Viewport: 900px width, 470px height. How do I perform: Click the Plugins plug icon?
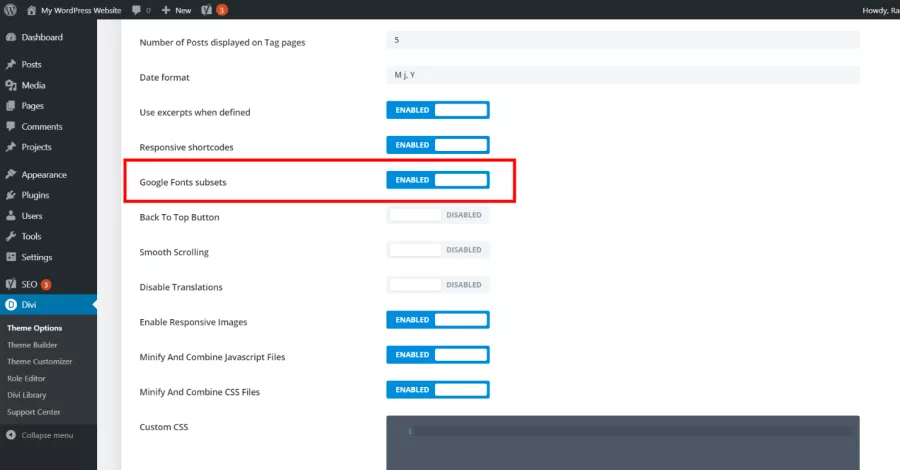11,195
